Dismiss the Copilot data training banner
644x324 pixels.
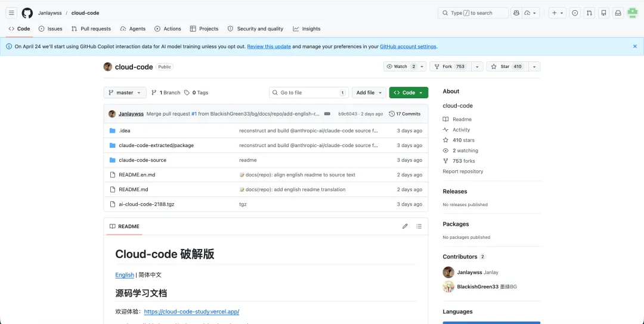point(635,46)
